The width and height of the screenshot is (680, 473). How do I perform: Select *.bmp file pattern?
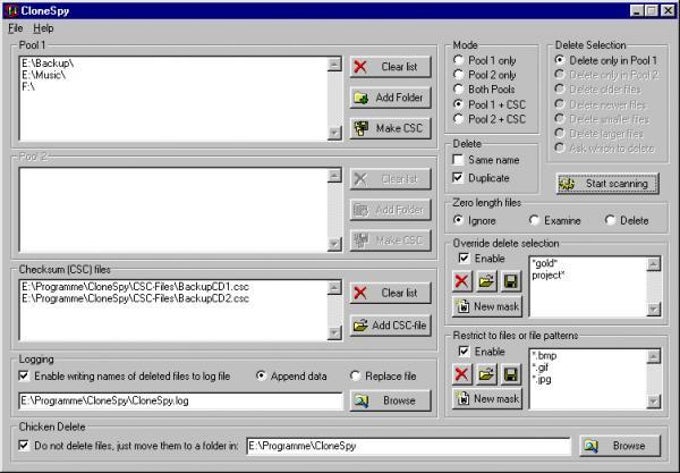(544, 356)
